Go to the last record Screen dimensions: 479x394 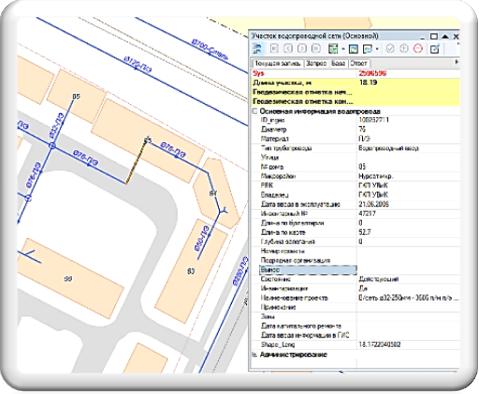316,49
